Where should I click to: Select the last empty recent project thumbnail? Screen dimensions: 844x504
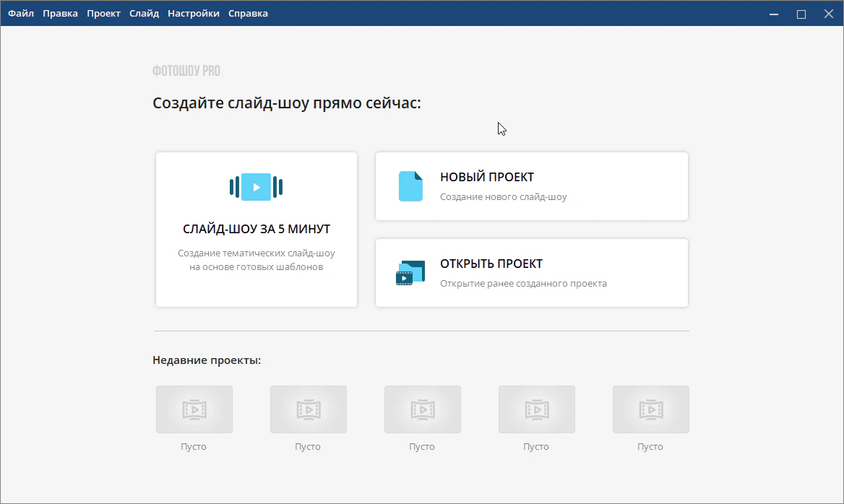click(x=651, y=409)
